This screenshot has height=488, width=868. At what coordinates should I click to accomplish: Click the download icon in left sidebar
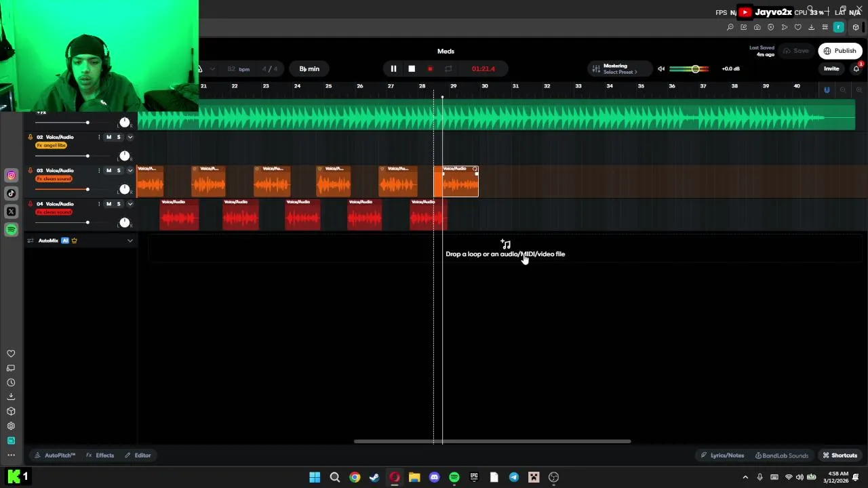11,397
